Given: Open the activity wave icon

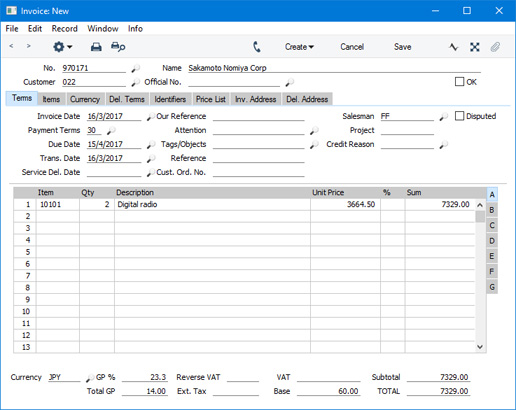Looking at the screenshot, I should 453,47.
